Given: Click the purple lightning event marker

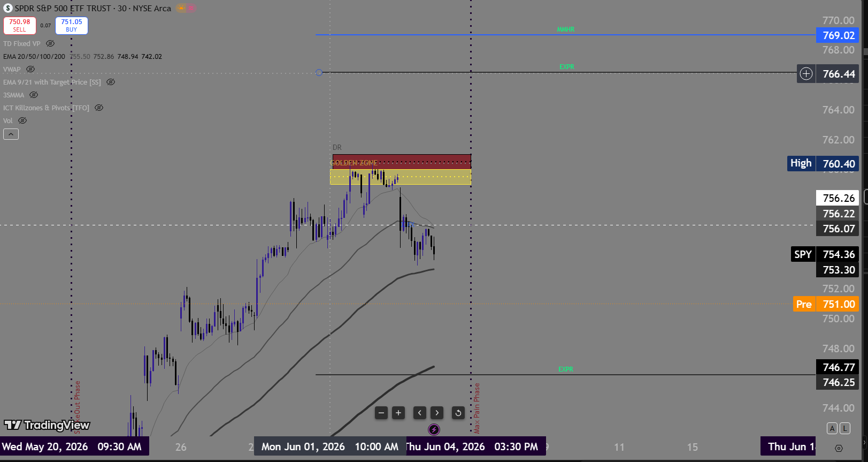Looking at the screenshot, I should pyautogui.click(x=434, y=429).
